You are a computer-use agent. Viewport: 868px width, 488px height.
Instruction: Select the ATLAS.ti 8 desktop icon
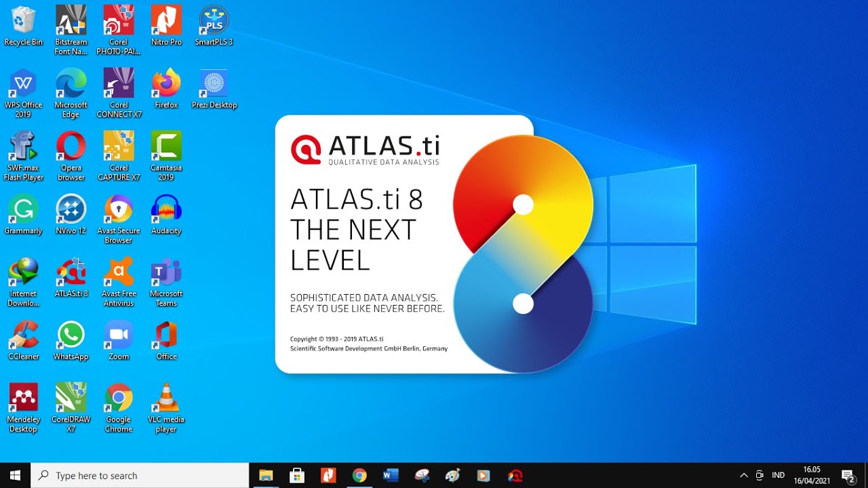pyautogui.click(x=71, y=278)
